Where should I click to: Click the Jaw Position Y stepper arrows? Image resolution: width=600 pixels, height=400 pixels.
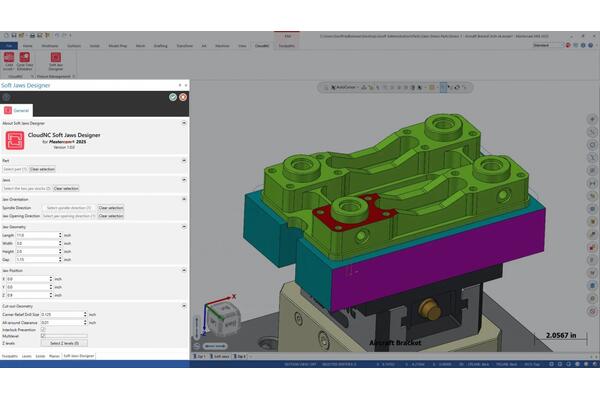pos(51,287)
